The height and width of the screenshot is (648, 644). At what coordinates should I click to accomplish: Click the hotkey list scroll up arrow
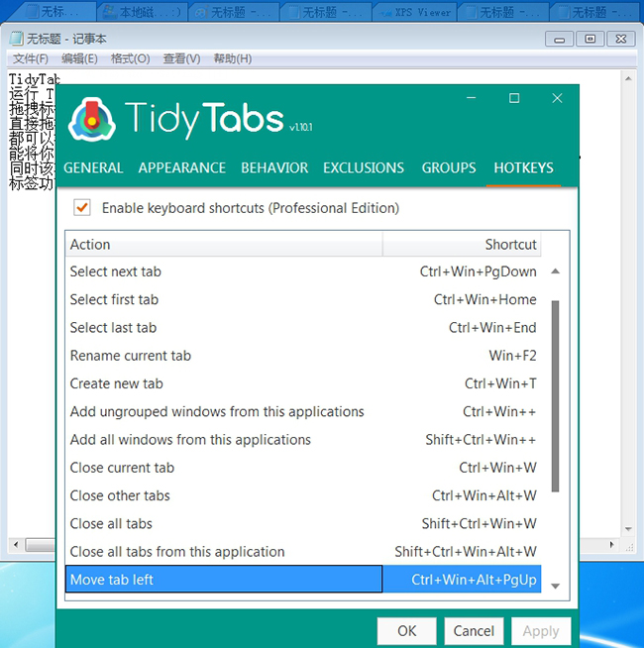coord(556,271)
